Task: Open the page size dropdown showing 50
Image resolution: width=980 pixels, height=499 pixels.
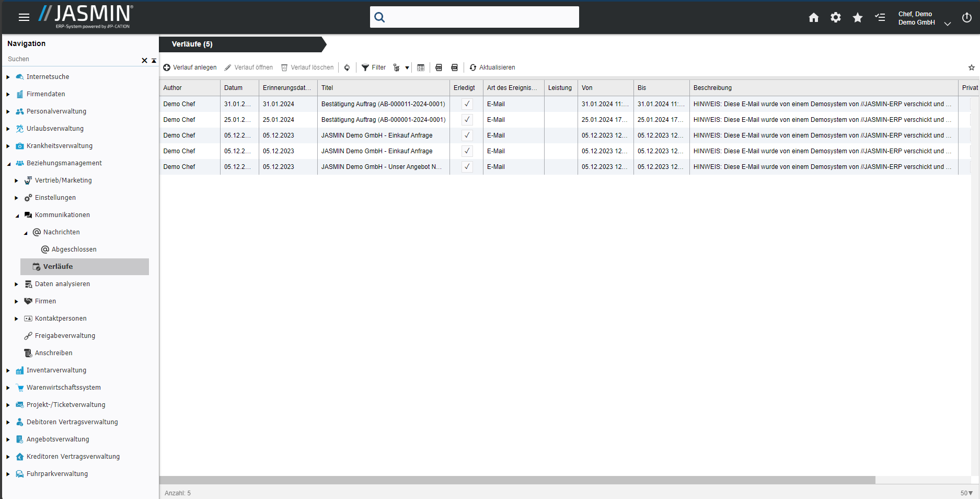Action: 966,493
